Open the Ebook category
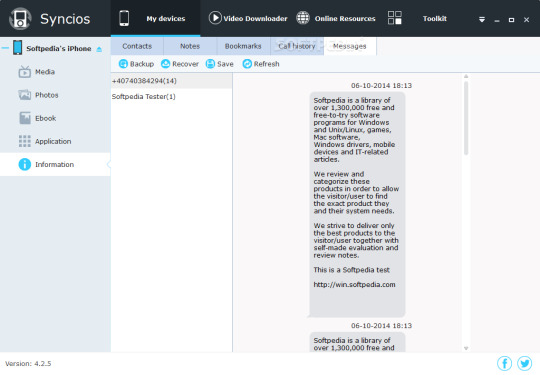Viewport: 540px width, 375px height. click(45, 118)
